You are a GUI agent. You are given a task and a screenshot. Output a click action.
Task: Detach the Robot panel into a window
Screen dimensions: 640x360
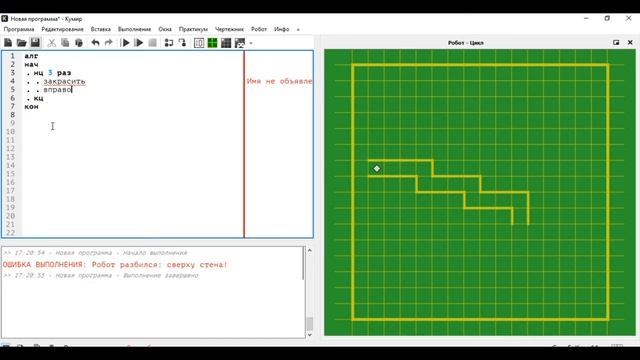(616, 42)
